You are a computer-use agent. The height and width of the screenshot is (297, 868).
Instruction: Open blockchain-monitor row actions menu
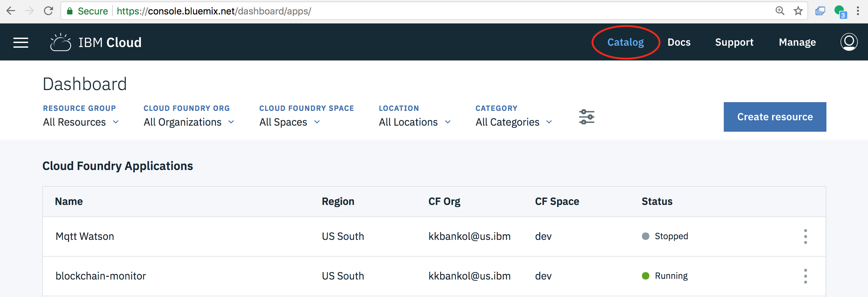tap(805, 276)
